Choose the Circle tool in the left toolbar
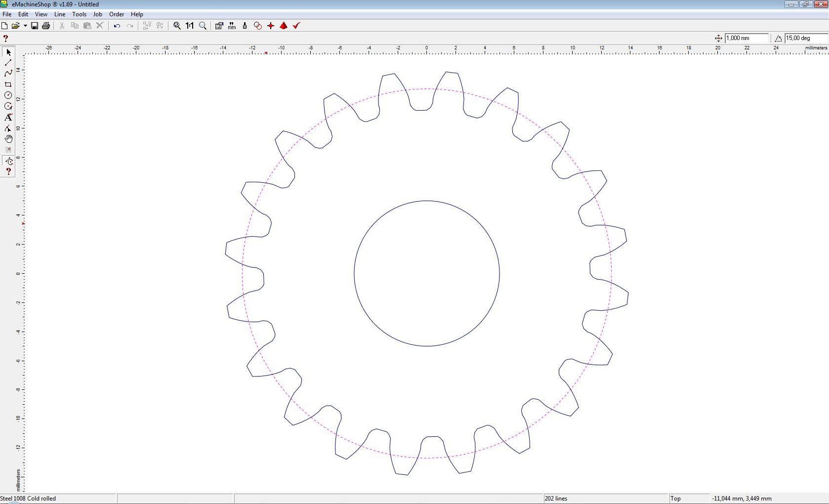Image resolution: width=829 pixels, height=504 pixels. [8, 95]
